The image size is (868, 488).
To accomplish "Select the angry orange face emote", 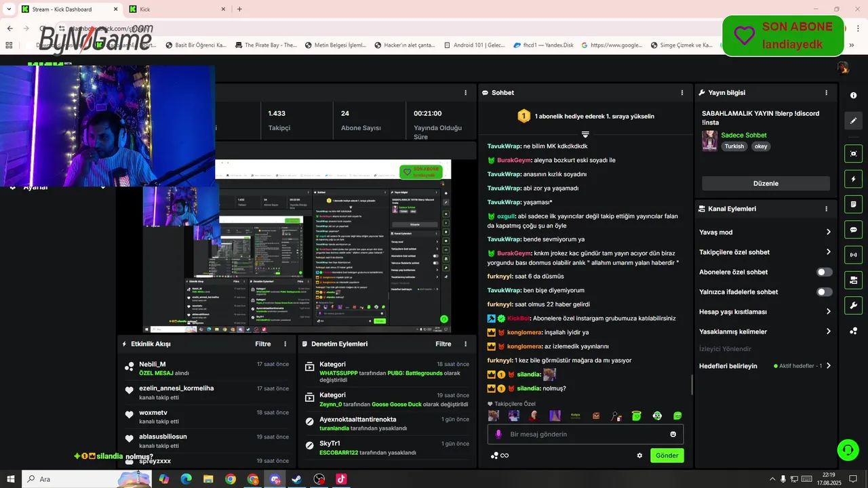I will (x=595, y=415).
